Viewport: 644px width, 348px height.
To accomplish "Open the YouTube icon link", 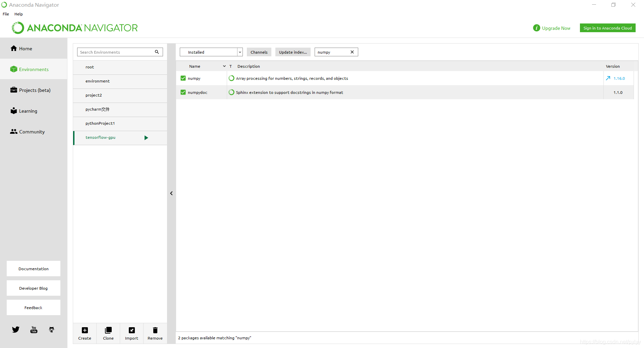I will click(x=34, y=330).
